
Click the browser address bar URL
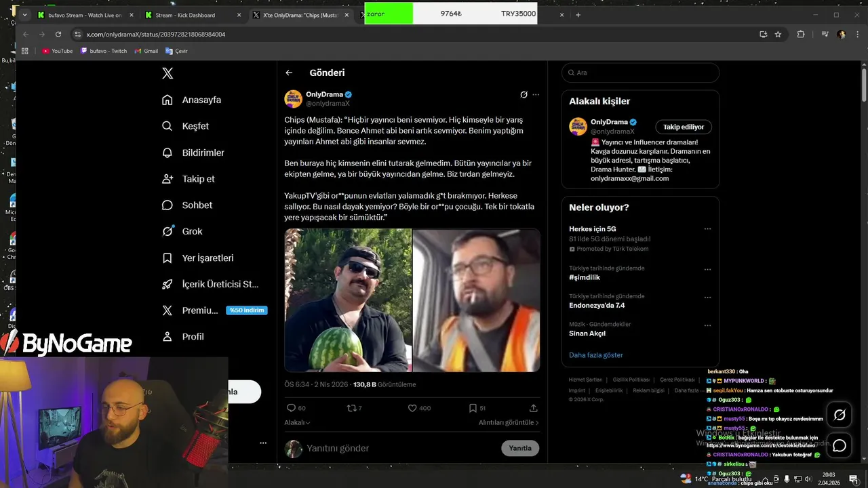coord(156,34)
